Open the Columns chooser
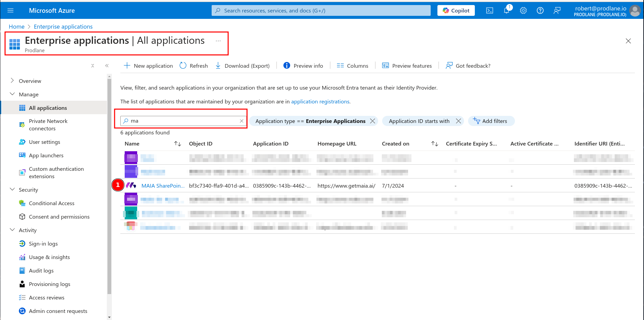Viewport: 644px width, 320px height. [x=352, y=66]
